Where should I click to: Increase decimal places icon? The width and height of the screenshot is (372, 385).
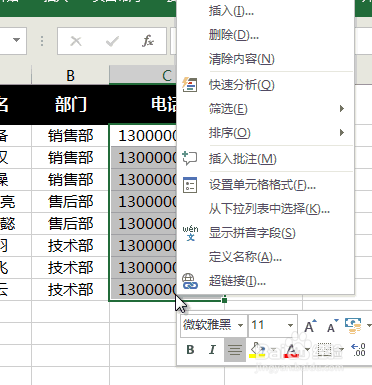tap(359, 350)
